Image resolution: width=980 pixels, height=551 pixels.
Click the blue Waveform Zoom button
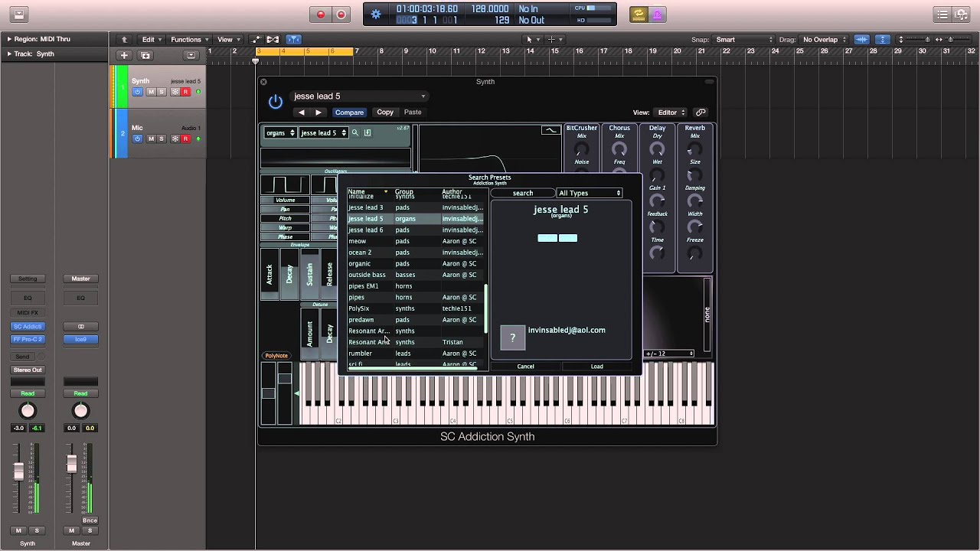(x=862, y=40)
